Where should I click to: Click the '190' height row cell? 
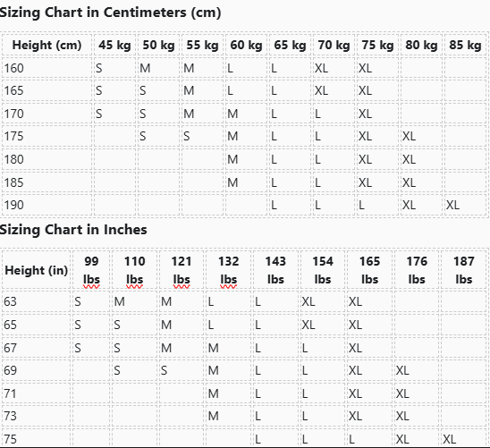46,205
